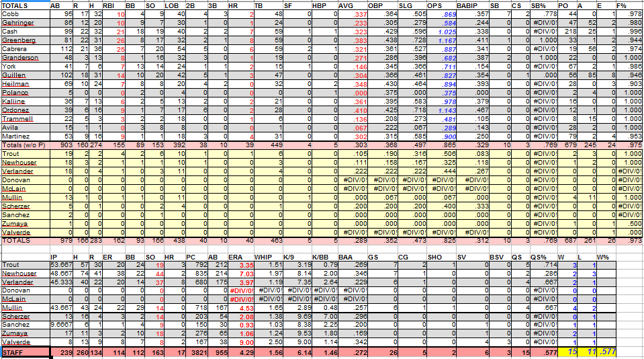Select the QS% column header
644x359 pixels.
(544, 257)
